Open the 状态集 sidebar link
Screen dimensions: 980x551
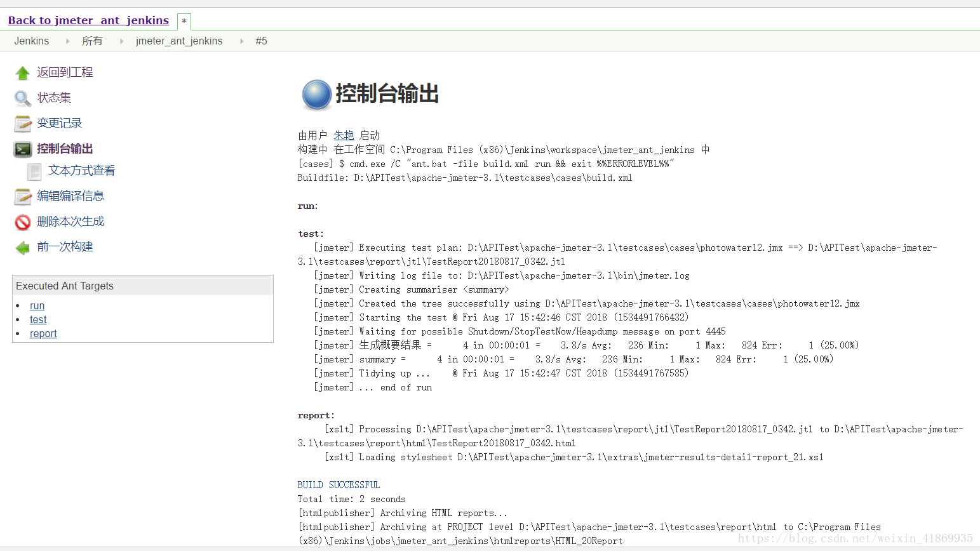point(54,98)
